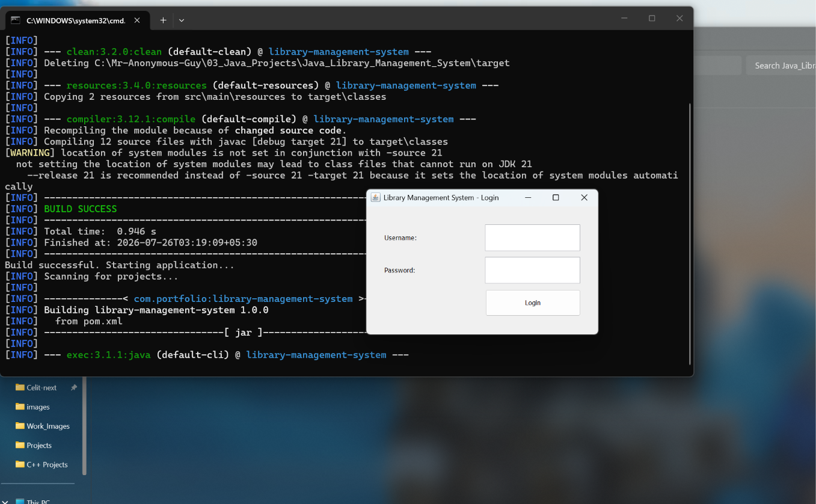Screen dimensions: 816x504
Task: Click the images folder icon
Action: click(x=20, y=407)
